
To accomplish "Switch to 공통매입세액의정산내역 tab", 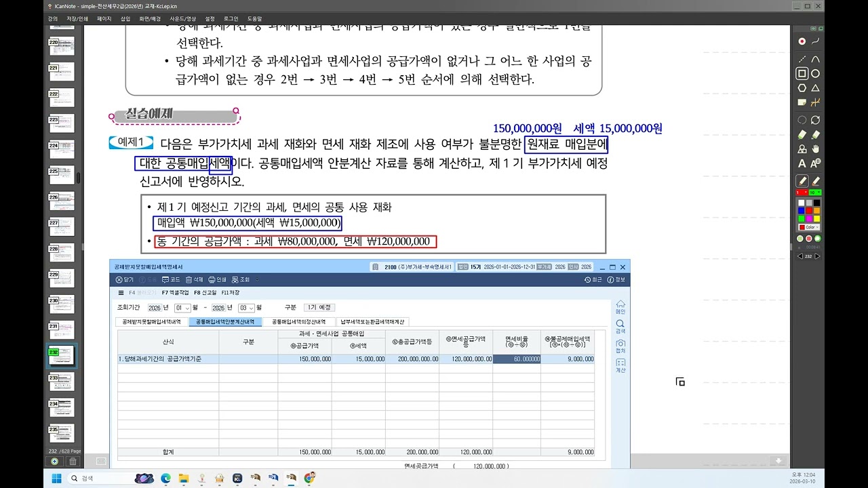I will click(x=299, y=322).
